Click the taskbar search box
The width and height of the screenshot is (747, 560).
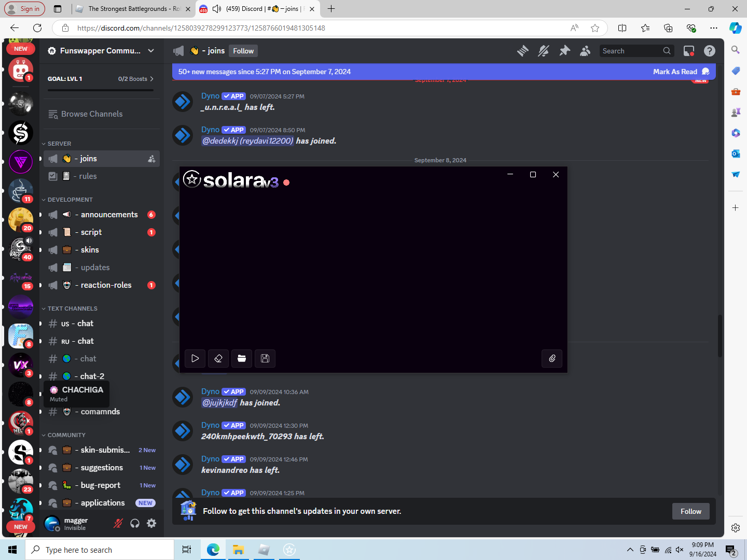tap(100, 550)
